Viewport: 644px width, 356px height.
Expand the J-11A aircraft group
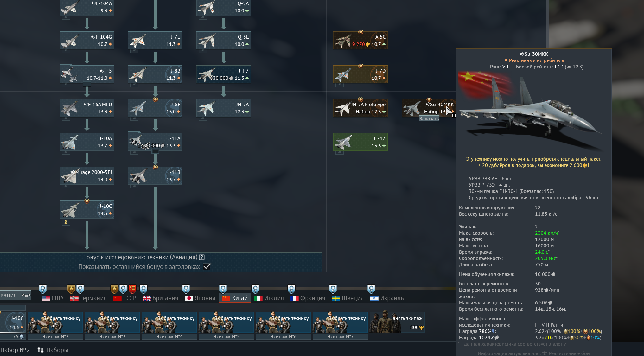155,151
